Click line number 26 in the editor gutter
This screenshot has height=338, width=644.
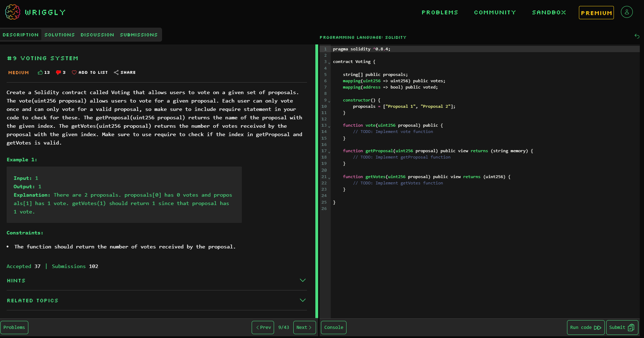pos(324,209)
